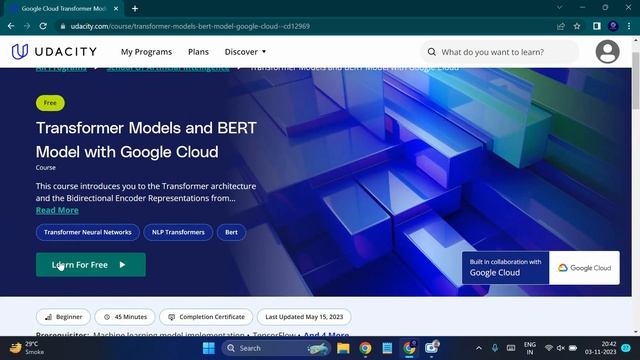Click the ENG IN language indicator
The image size is (640, 360).
click(x=530, y=348)
